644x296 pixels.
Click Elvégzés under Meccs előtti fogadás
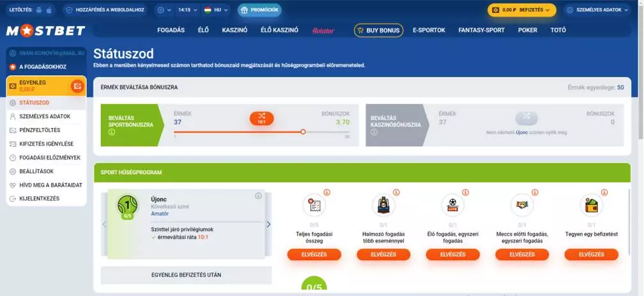point(522,254)
